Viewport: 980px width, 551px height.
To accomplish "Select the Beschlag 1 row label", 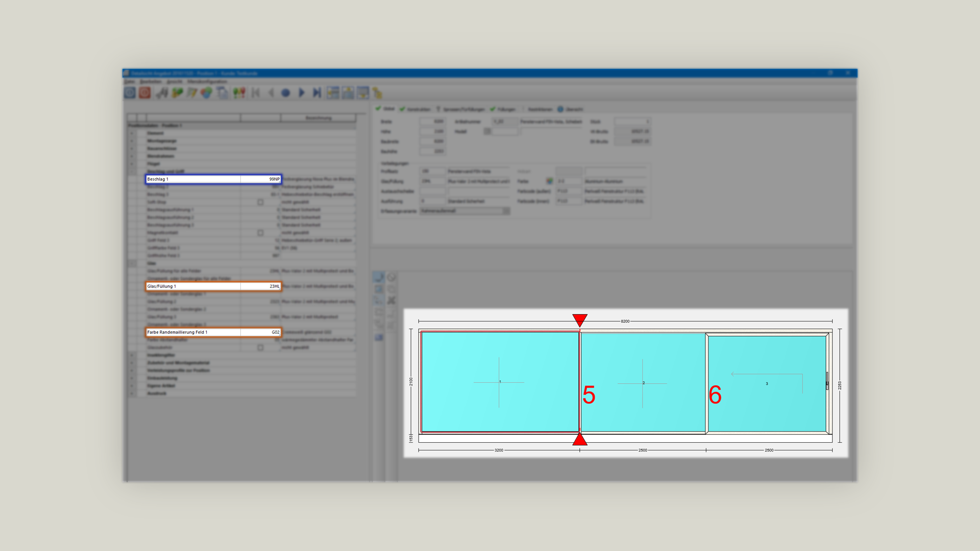I will coord(193,179).
